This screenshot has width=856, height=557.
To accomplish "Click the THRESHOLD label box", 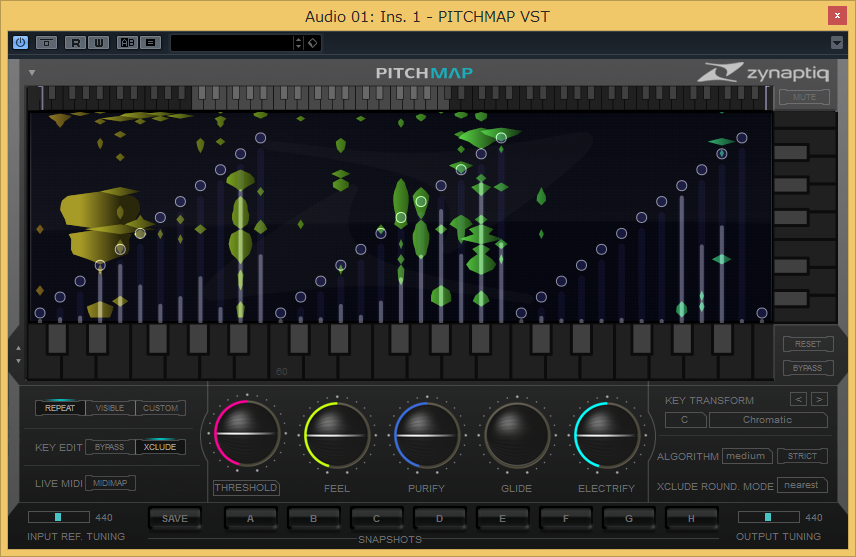I will (246, 488).
